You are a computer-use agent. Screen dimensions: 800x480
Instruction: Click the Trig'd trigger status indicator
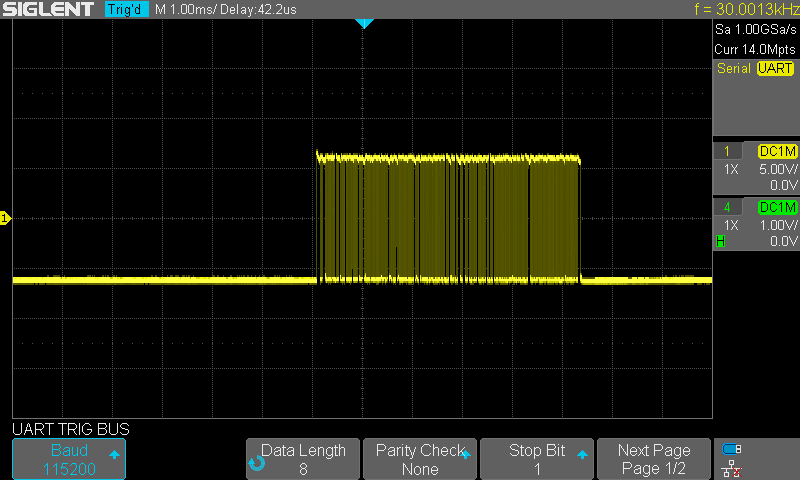pyautogui.click(x=127, y=9)
